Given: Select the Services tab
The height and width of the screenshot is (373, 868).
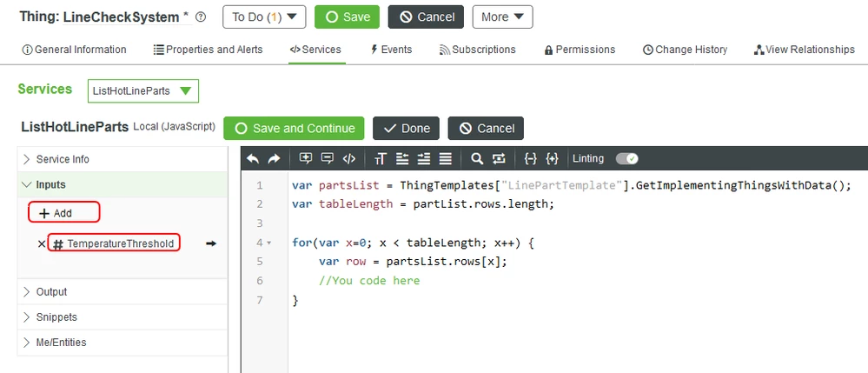Looking at the screenshot, I should click(x=315, y=50).
